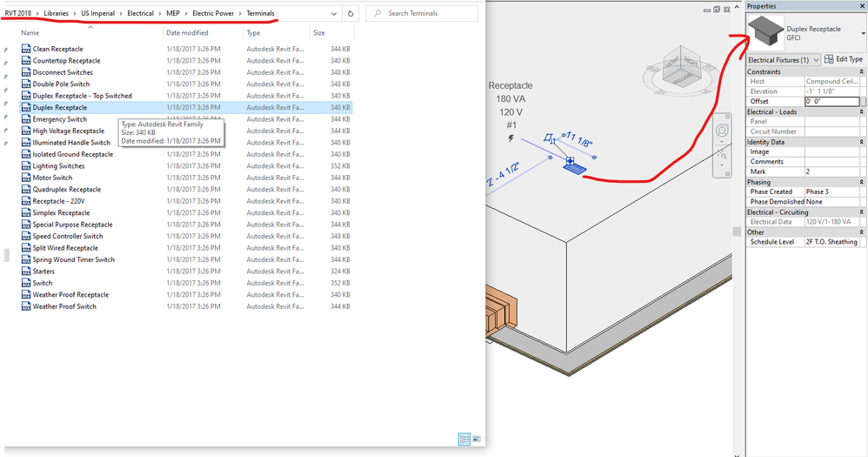
Task: Switch Explorer to details view icon
Action: point(464,440)
